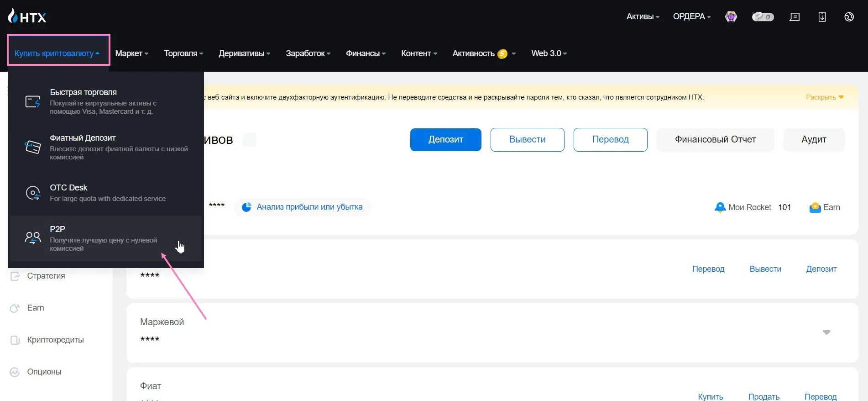The image size is (868, 401).
Task: Click the Депозит text link above Маржевой
Action: point(821,269)
